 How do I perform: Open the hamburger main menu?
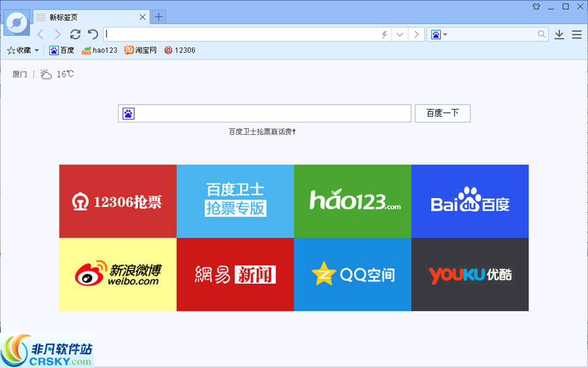[577, 35]
